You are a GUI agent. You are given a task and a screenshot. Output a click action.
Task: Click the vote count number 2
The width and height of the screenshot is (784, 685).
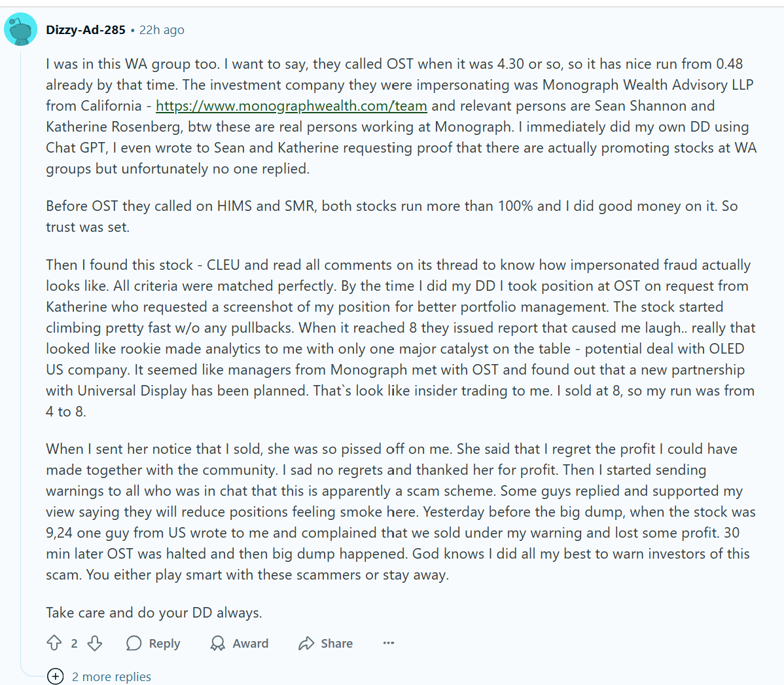click(73, 643)
